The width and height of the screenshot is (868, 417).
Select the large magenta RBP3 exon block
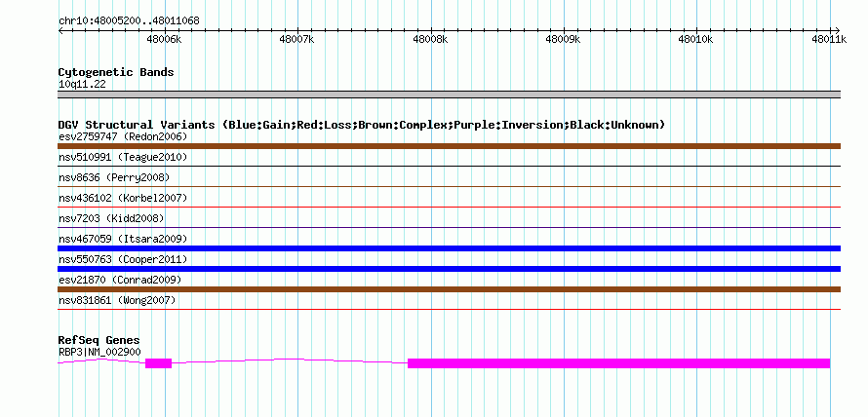tap(619, 363)
